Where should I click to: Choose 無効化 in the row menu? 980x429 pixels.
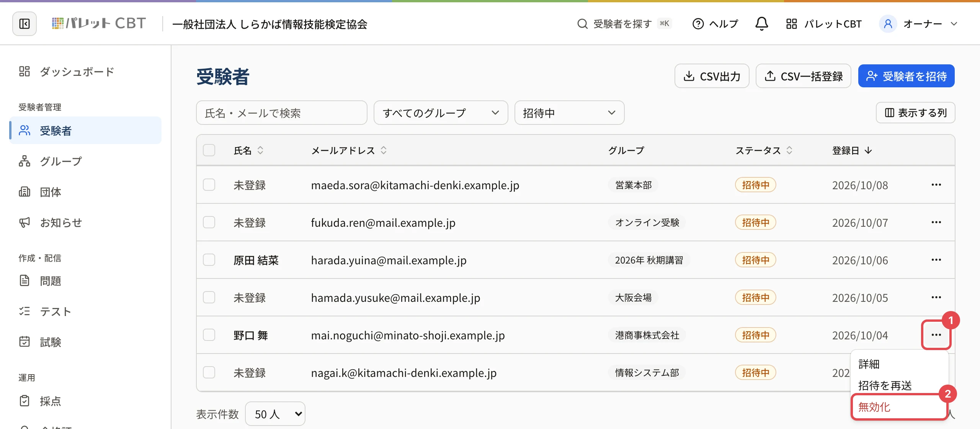coord(899,407)
